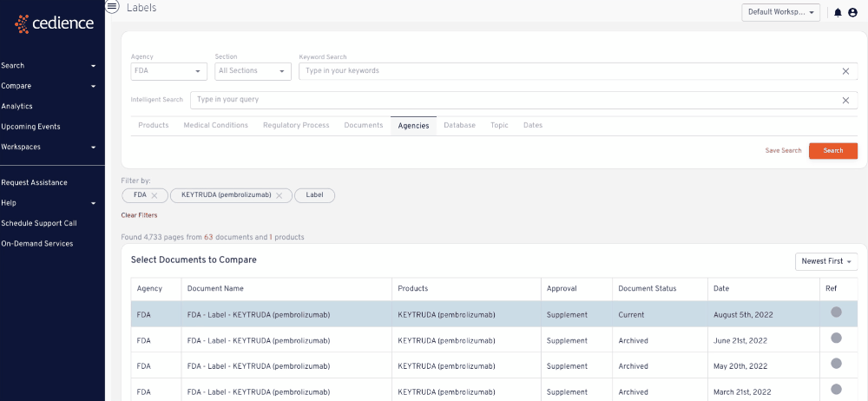Image resolution: width=868 pixels, height=401 pixels.
Task: Switch to the Topic tab
Action: click(499, 126)
